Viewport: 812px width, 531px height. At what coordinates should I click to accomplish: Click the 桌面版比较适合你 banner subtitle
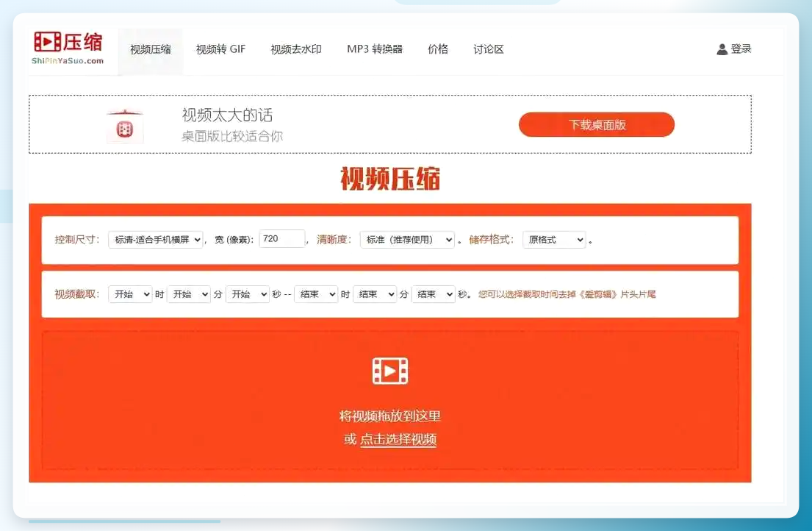coord(232,136)
